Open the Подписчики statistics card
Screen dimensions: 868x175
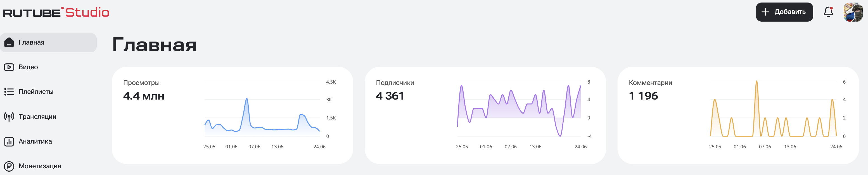(x=485, y=115)
